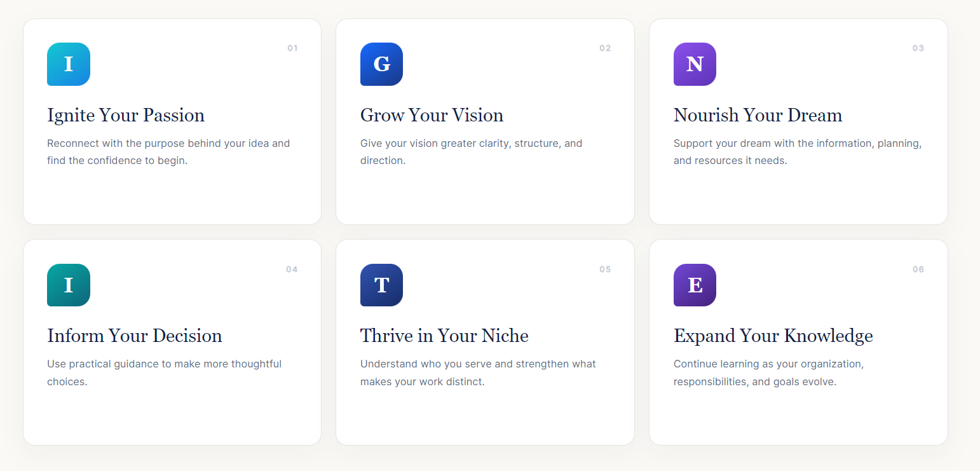The image size is (980, 471).
Task: Click the purple E icon tile
Action: 695,285
